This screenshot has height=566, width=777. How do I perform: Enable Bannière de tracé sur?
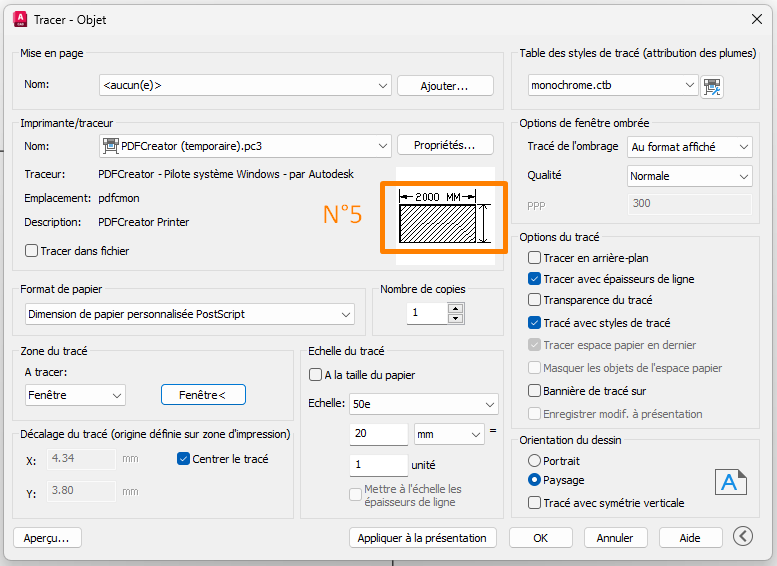click(534, 391)
